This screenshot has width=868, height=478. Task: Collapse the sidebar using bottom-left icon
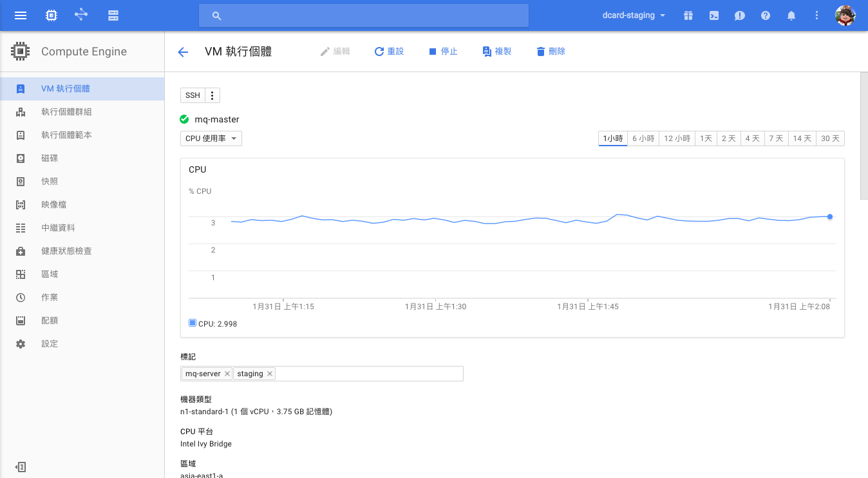click(21, 467)
